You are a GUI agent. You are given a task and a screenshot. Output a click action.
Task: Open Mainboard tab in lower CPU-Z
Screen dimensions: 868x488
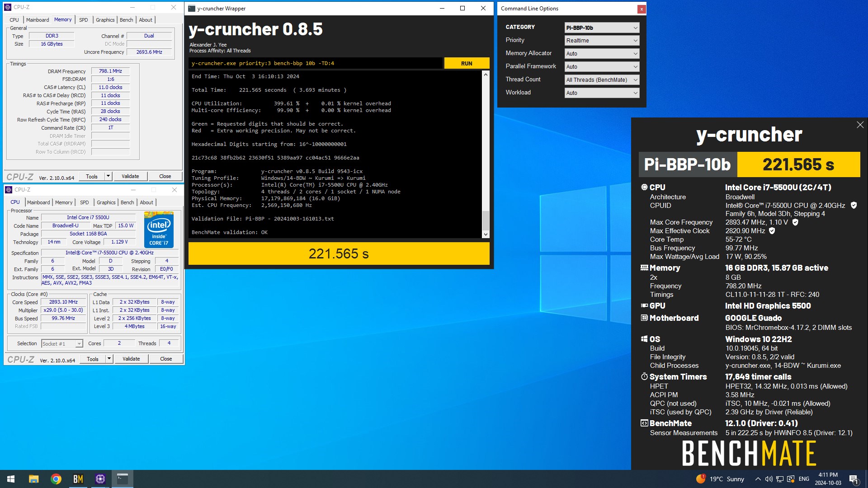pos(38,202)
